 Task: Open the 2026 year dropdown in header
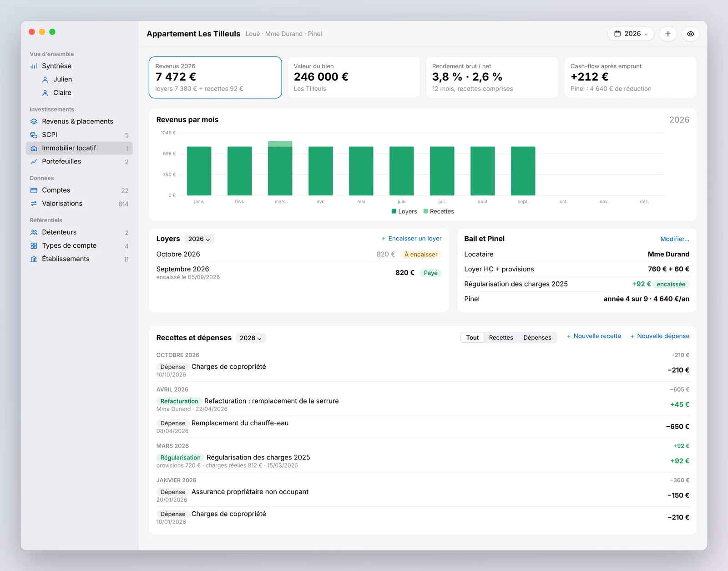[x=631, y=34]
